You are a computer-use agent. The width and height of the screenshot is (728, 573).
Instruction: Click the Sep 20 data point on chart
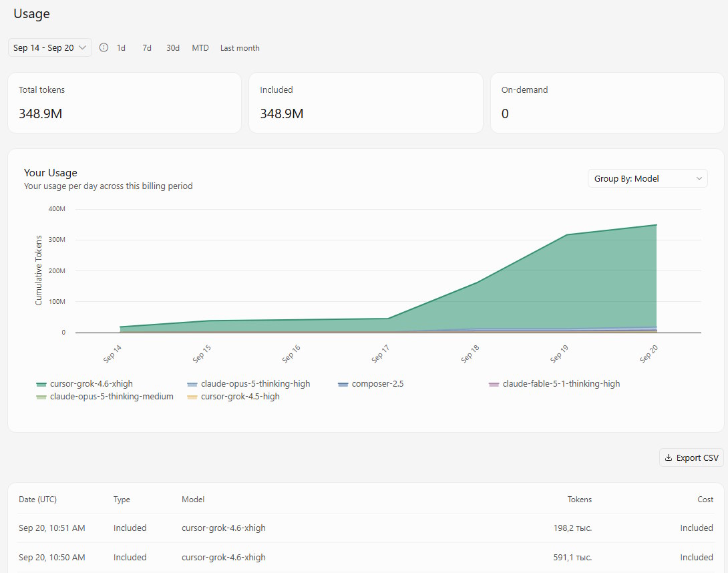pyautogui.click(x=656, y=225)
